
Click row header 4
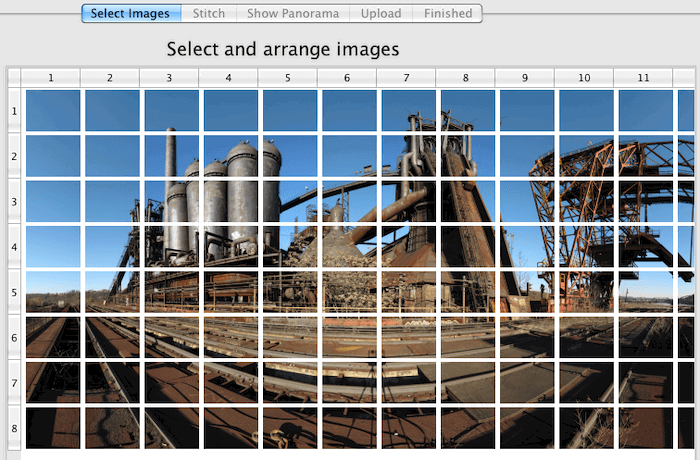point(14,247)
